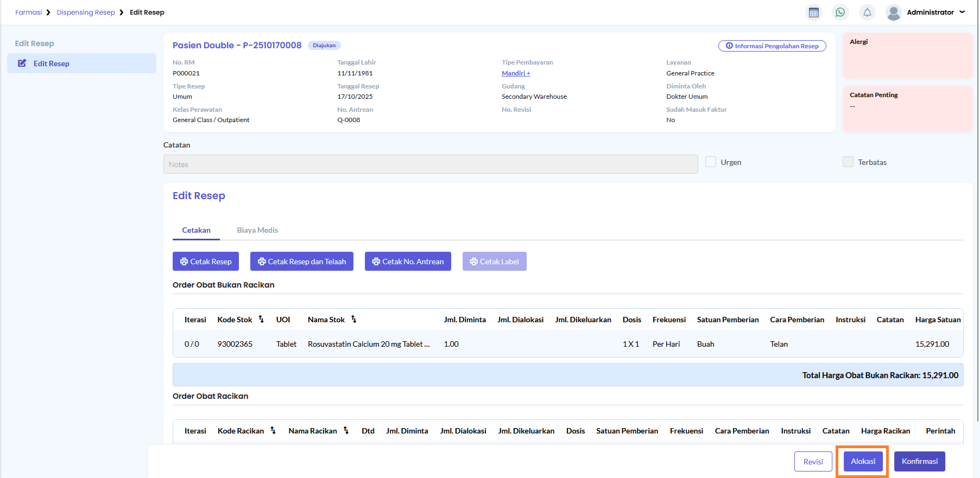The width and height of the screenshot is (980, 478).
Task: Sort by the Nama Stok arrows icon
Action: (353, 320)
